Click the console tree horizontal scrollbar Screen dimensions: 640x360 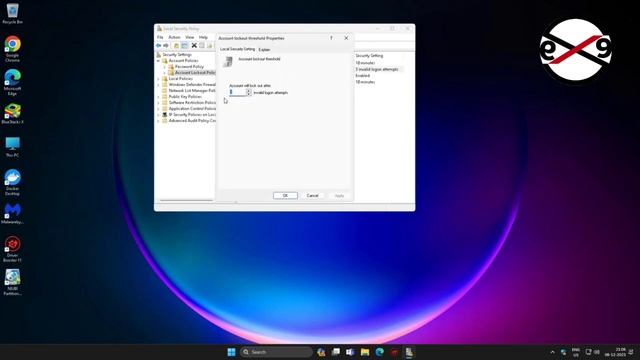[x=186, y=200]
